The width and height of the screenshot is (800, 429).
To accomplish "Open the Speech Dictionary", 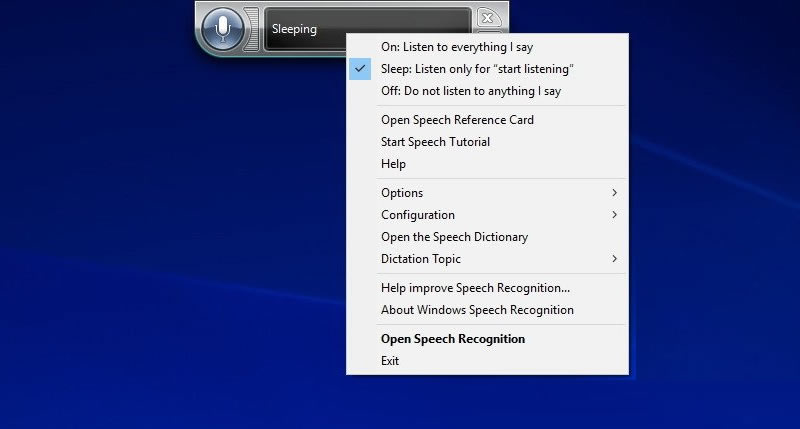I will click(487, 237).
